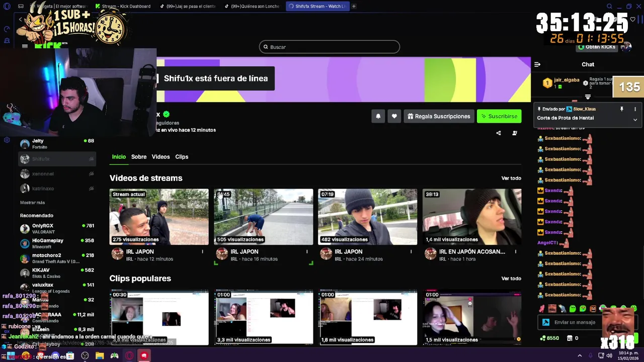Viewport: 644px width, 362px height.
Task: Switch to Jaj se pasa el cliente tab
Action: (x=187, y=6)
